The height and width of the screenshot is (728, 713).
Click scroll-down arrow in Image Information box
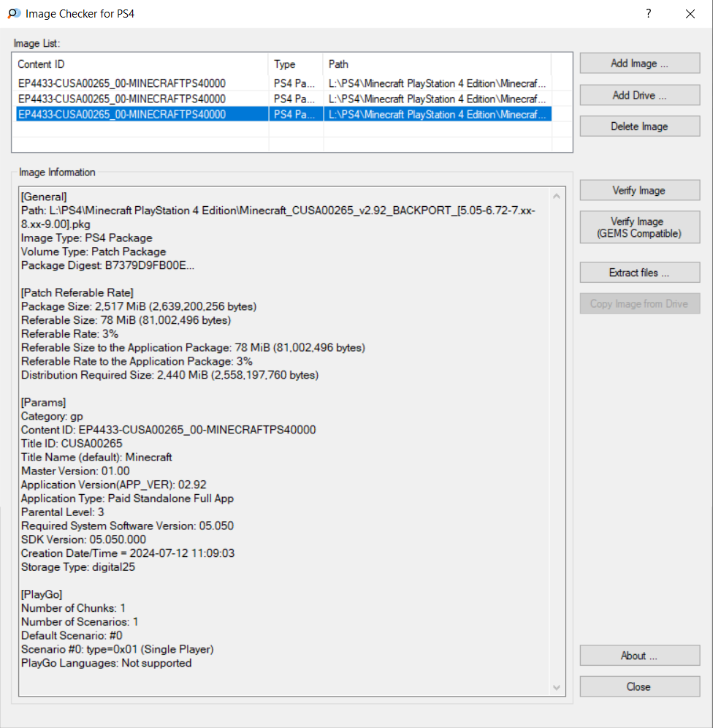point(557,688)
